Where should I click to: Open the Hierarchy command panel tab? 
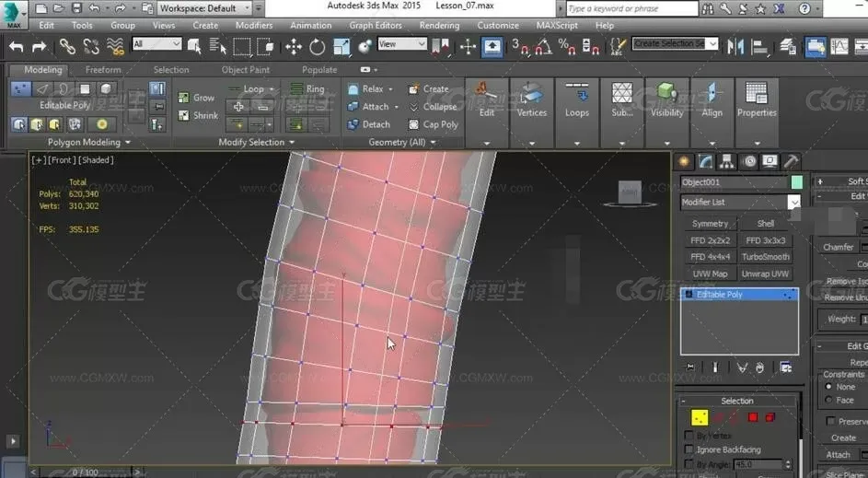727,161
